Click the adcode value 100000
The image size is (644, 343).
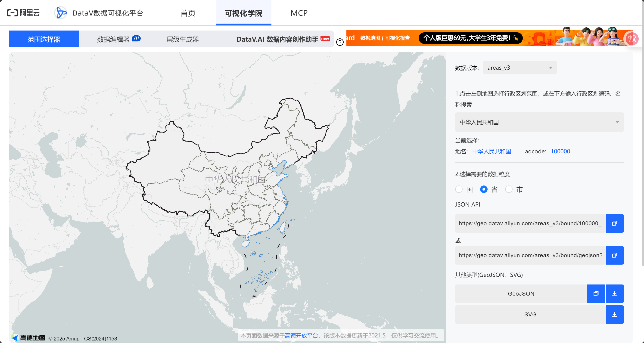point(560,151)
